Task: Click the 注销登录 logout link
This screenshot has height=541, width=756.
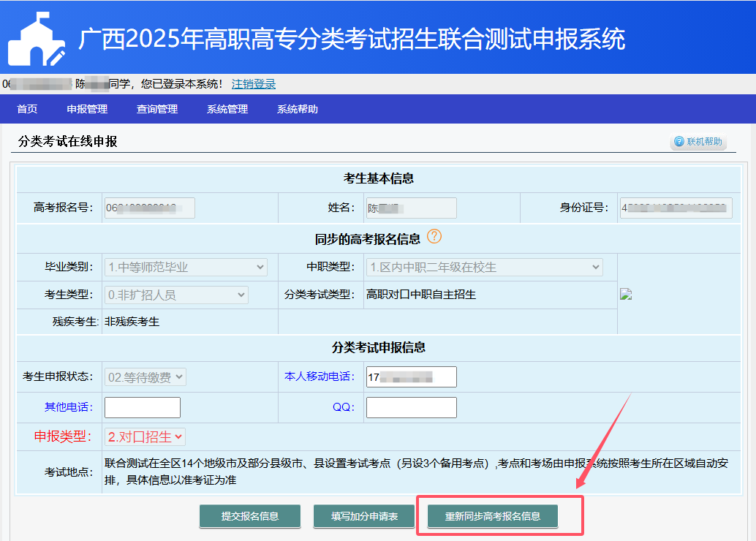Action: (254, 84)
